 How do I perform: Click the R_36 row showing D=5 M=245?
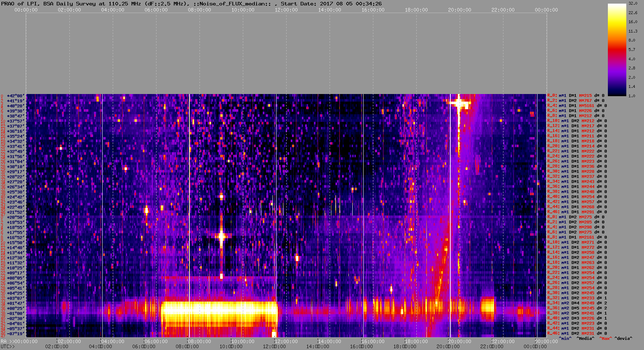point(577,308)
